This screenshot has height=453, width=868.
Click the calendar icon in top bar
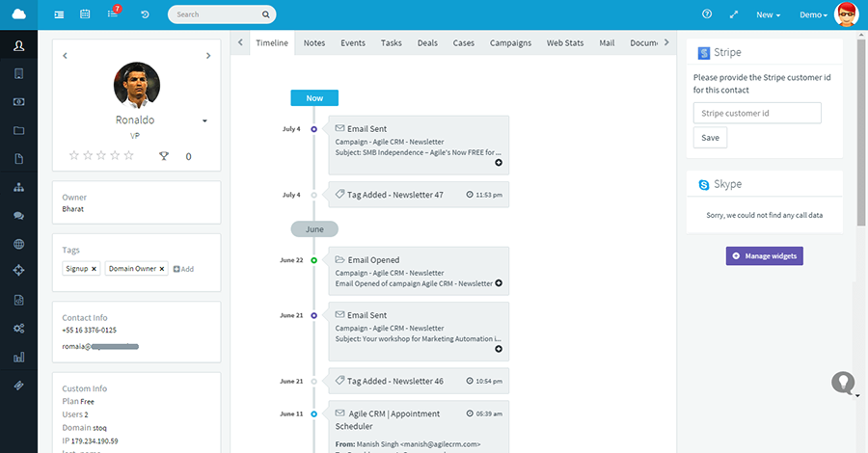point(85,14)
